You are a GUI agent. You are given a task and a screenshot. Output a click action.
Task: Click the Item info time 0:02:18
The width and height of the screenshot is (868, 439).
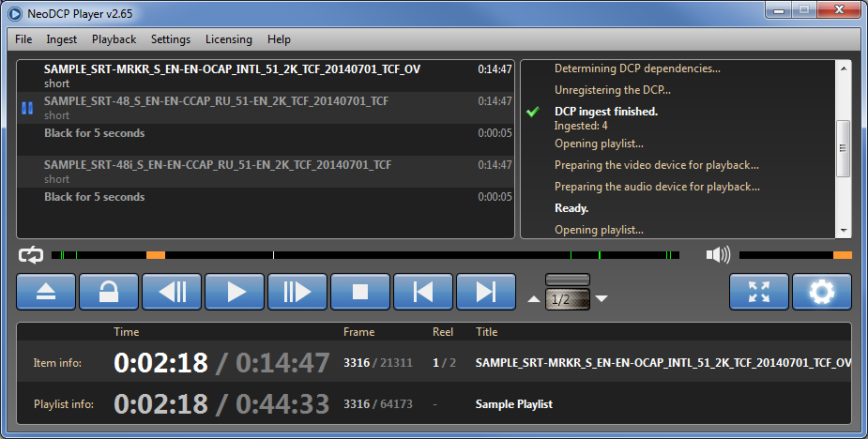click(x=161, y=363)
